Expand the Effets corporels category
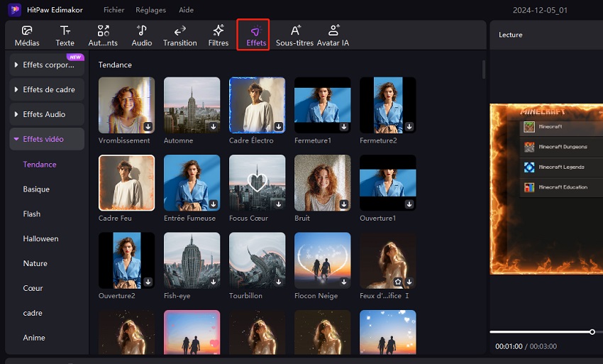 pyautogui.click(x=47, y=65)
